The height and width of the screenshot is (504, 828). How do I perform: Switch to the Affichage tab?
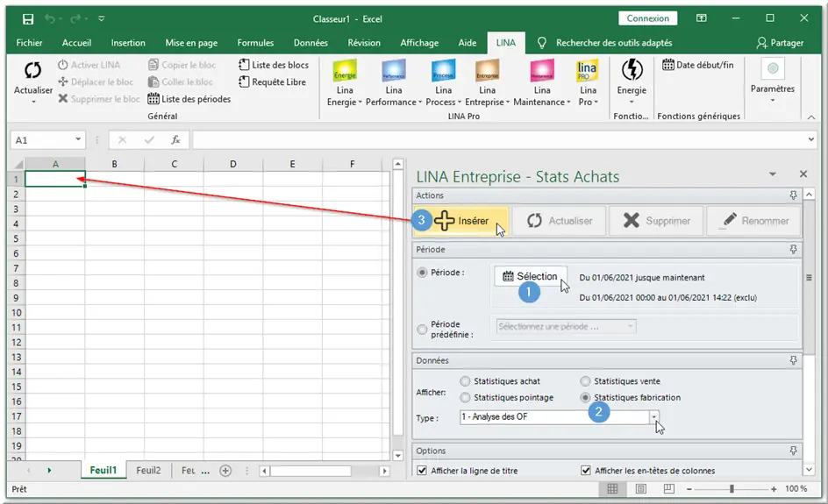[x=419, y=43]
